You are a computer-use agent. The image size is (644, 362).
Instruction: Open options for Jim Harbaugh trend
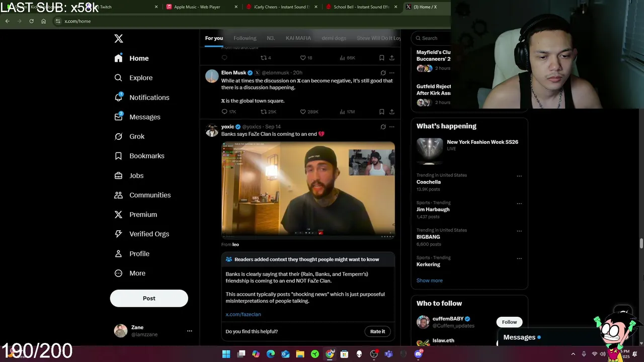(519, 204)
